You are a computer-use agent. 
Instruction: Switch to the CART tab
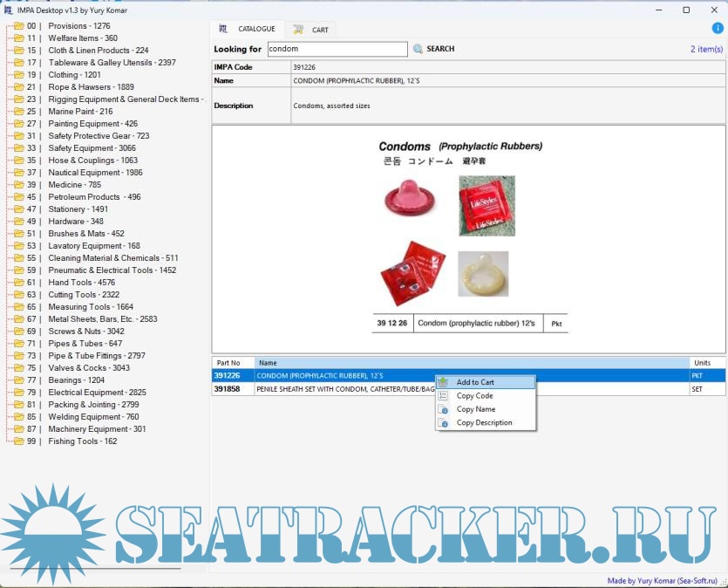point(312,30)
